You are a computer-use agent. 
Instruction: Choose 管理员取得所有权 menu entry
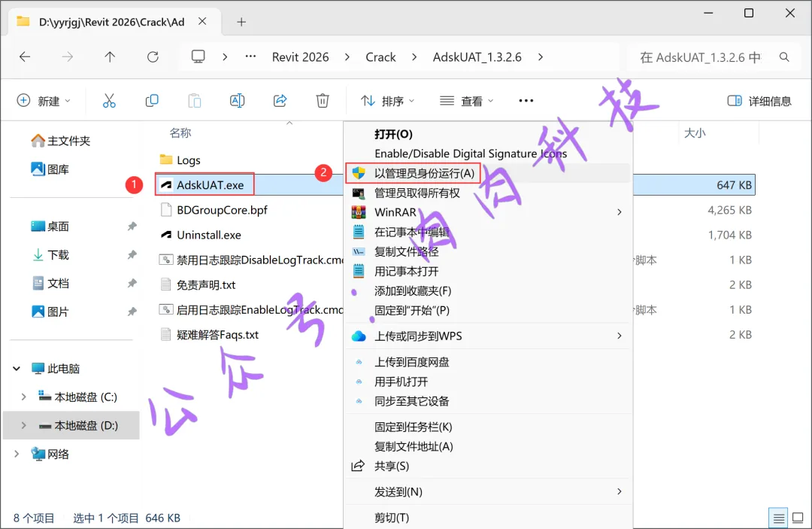point(488,193)
